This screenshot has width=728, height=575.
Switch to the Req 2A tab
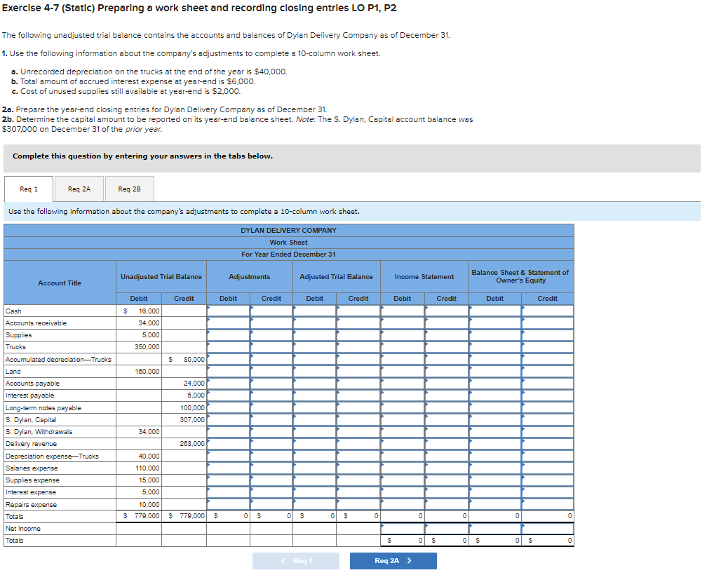click(79, 189)
